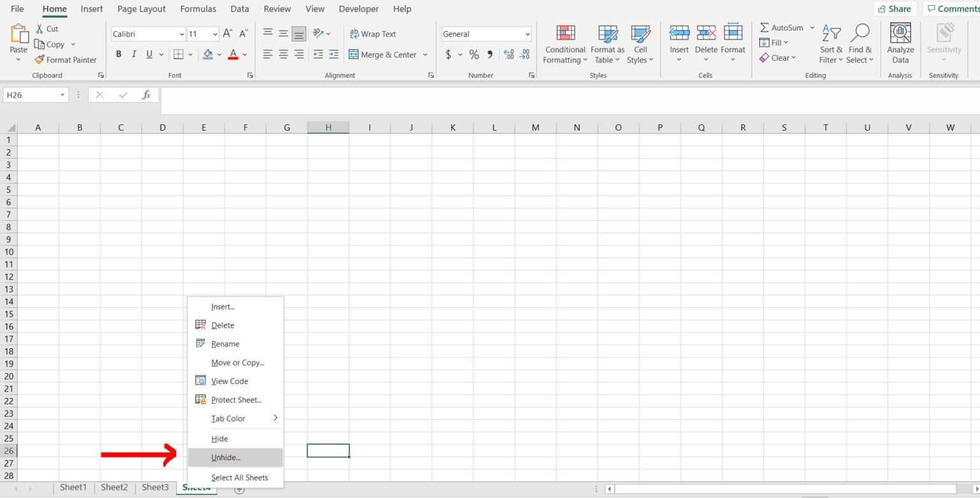Click the Merge & Center icon
980x498 pixels.
click(x=353, y=55)
